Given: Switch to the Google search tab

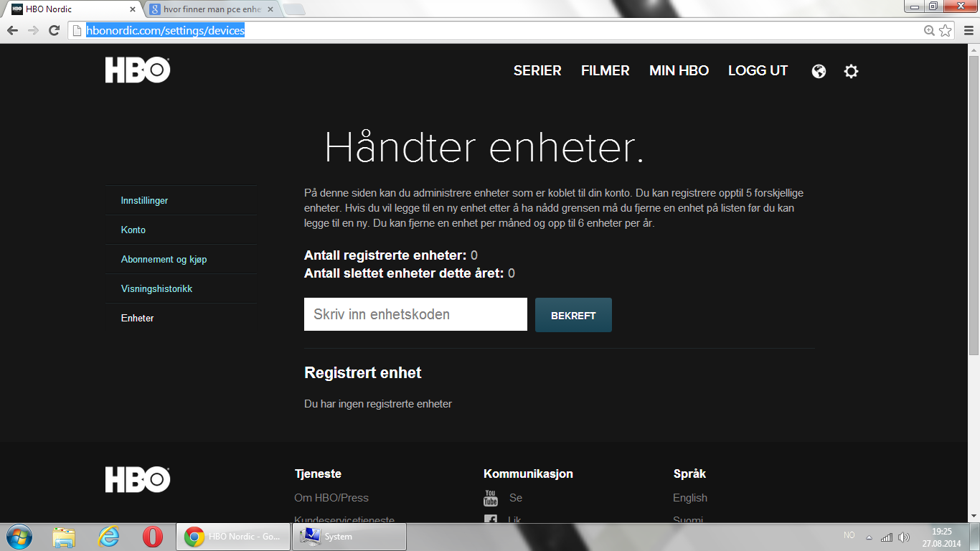Looking at the screenshot, I should (212, 9).
